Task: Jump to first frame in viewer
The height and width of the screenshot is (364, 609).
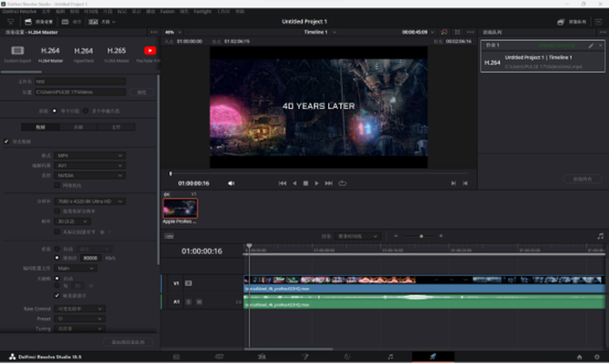Action: 283,183
